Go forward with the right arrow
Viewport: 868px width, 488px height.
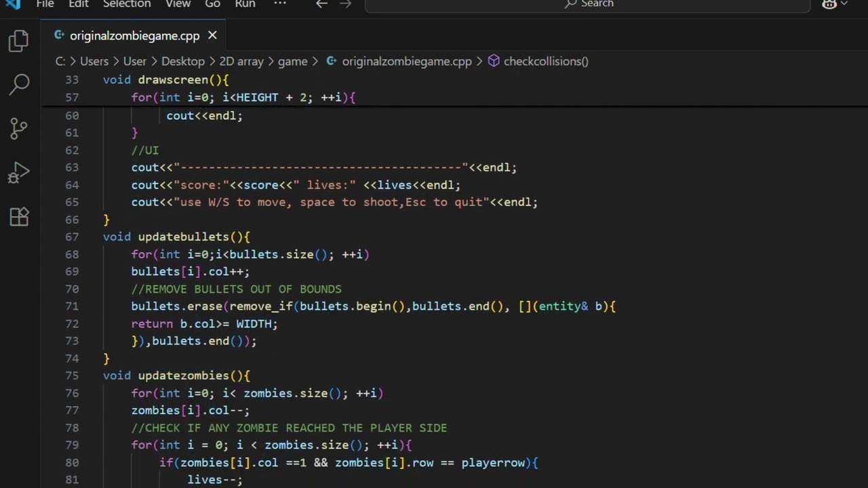345,4
